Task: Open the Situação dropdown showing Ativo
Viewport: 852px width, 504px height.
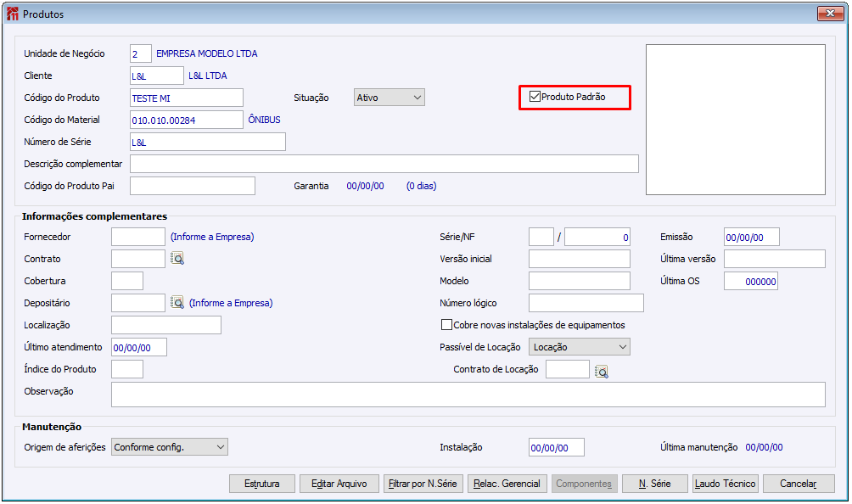Action: tap(389, 98)
